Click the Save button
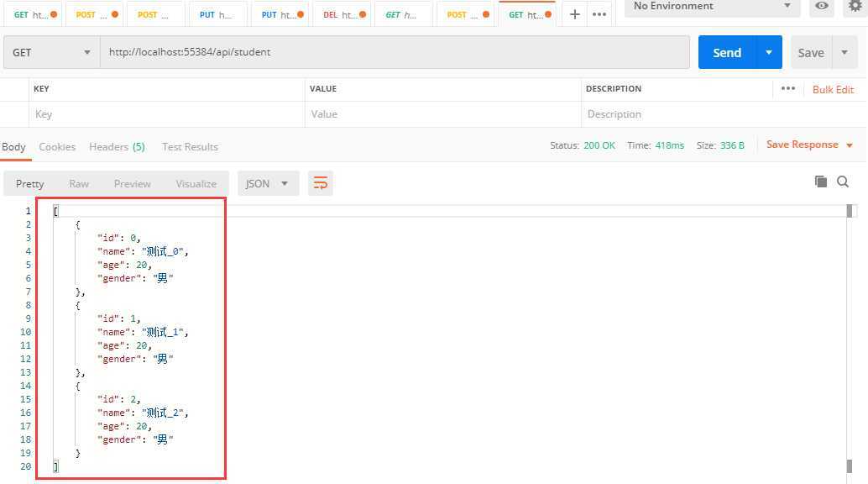 (x=811, y=52)
